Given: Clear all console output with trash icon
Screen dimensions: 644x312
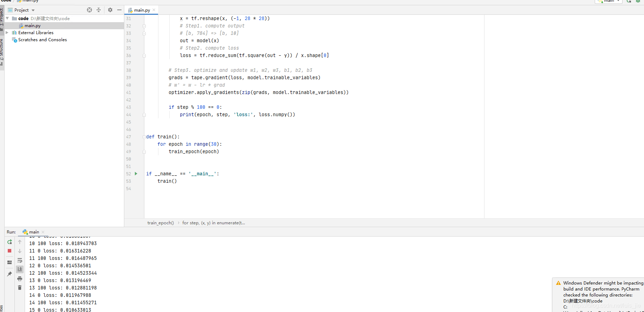Looking at the screenshot, I should (20, 288).
